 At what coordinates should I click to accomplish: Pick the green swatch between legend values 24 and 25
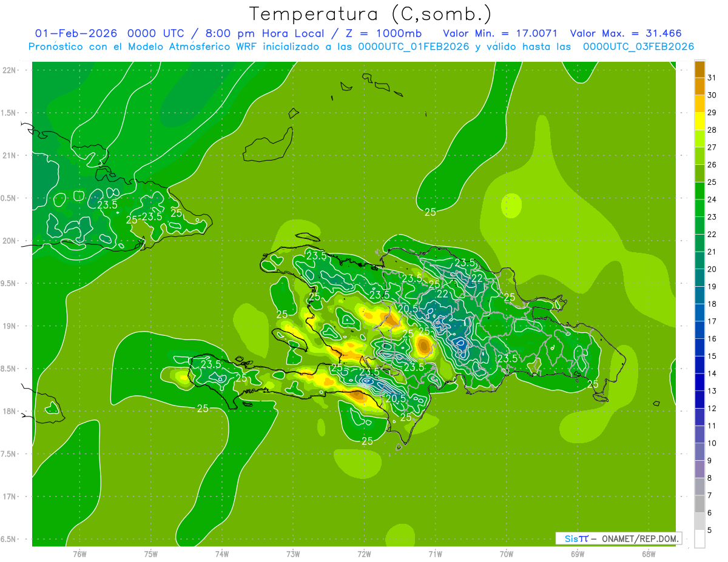(699, 190)
